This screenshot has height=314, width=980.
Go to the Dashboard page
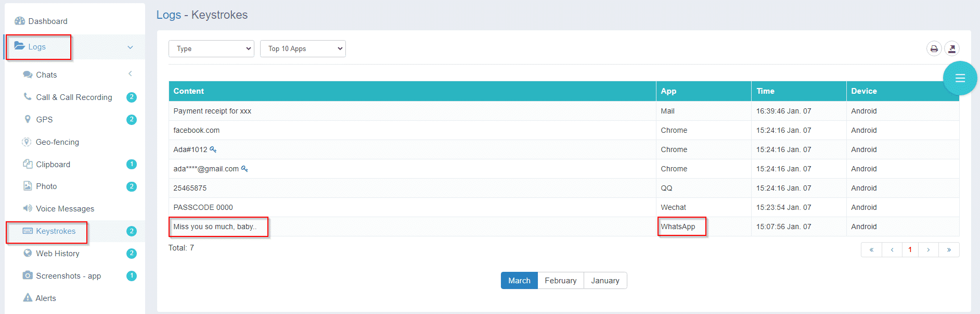(47, 21)
